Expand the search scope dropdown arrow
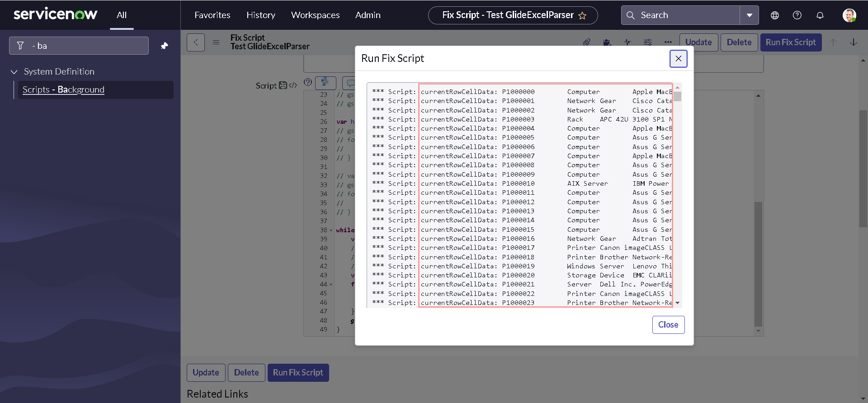 click(x=750, y=15)
